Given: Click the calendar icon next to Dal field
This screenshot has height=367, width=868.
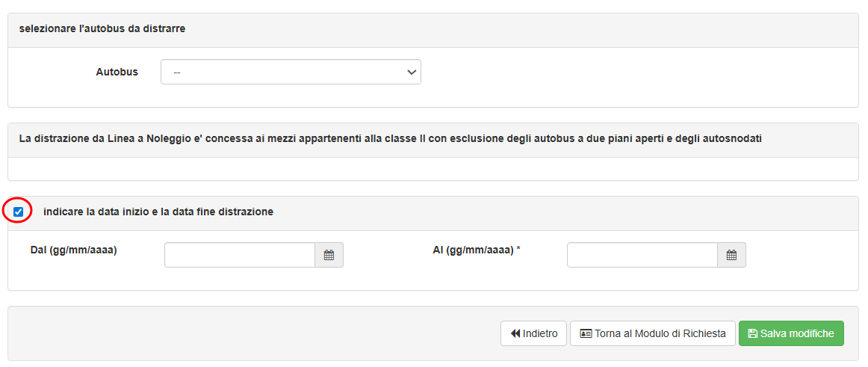Looking at the screenshot, I should click(x=329, y=255).
